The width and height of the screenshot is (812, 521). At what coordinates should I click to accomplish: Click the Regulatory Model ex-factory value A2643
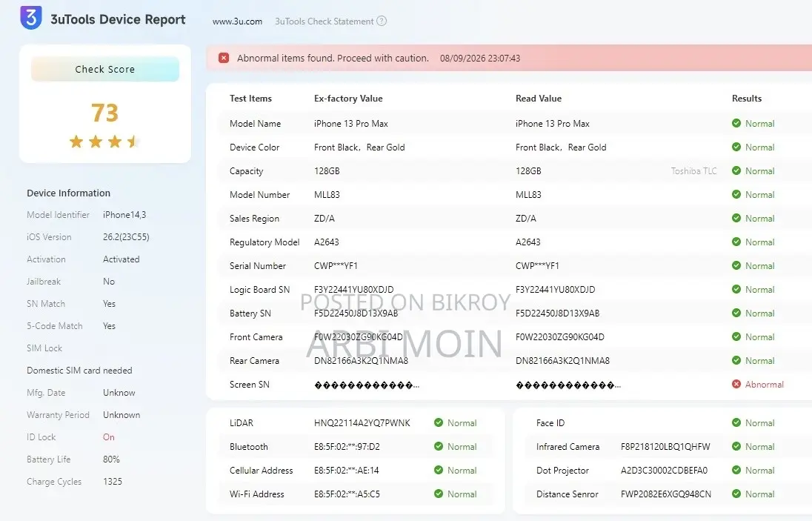[x=326, y=242]
